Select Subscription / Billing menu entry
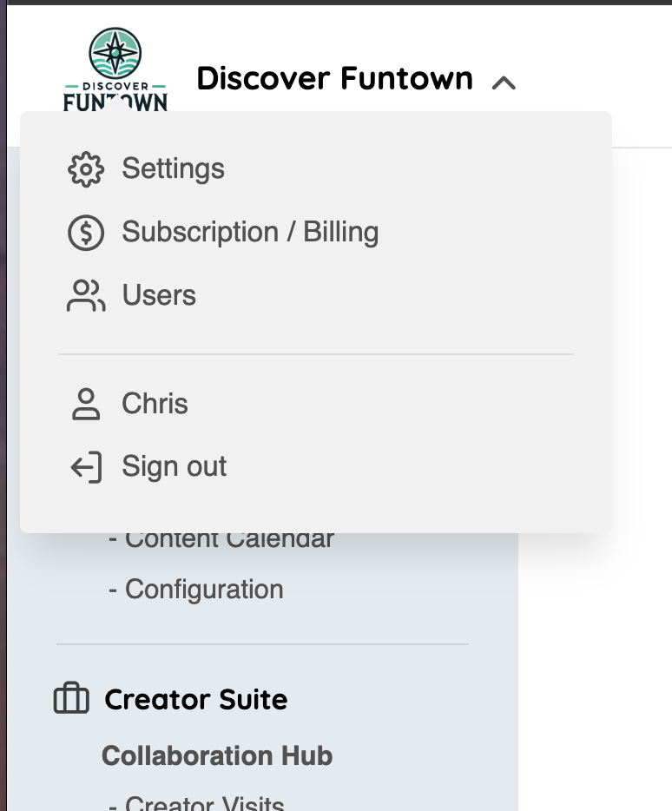The height and width of the screenshot is (811, 672). [250, 232]
